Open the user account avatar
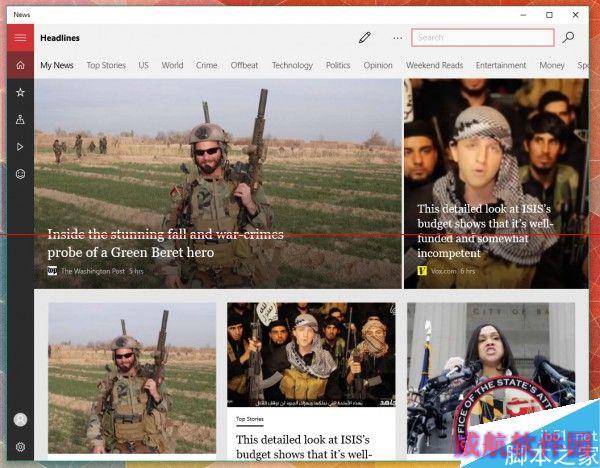Screen dimensions: 600x468 (x=20, y=420)
